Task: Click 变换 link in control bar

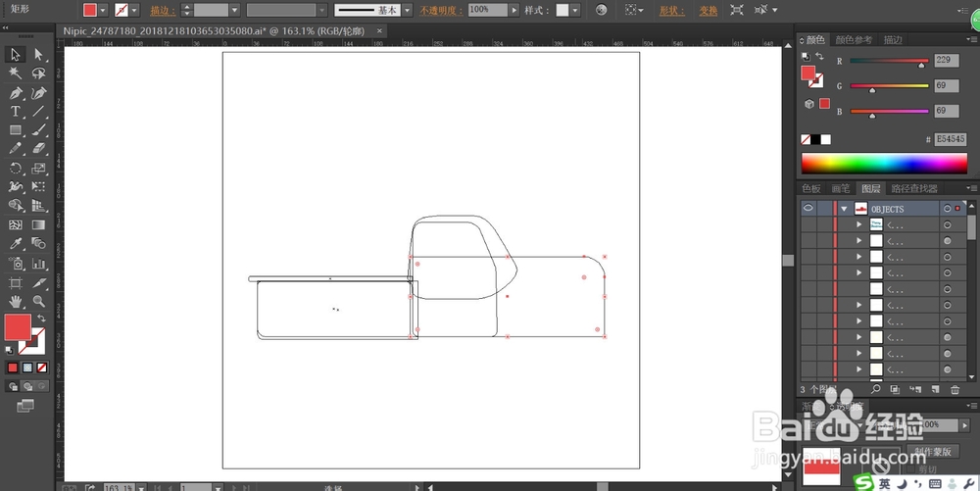Action: click(709, 11)
